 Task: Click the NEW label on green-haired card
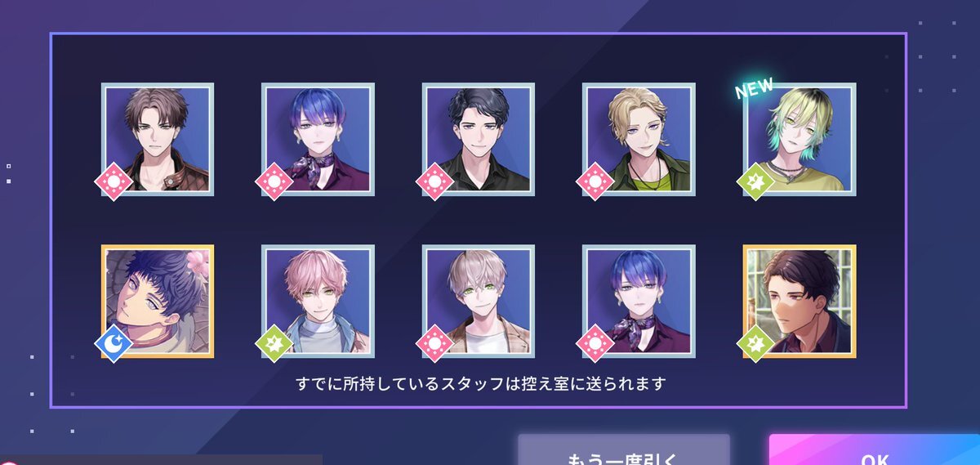754,86
